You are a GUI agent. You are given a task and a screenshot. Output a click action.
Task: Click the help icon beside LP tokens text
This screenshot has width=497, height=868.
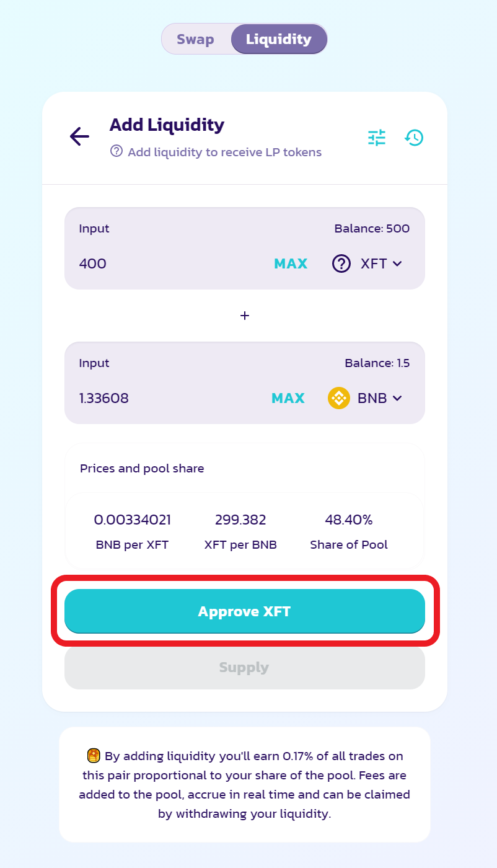point(117,151)
